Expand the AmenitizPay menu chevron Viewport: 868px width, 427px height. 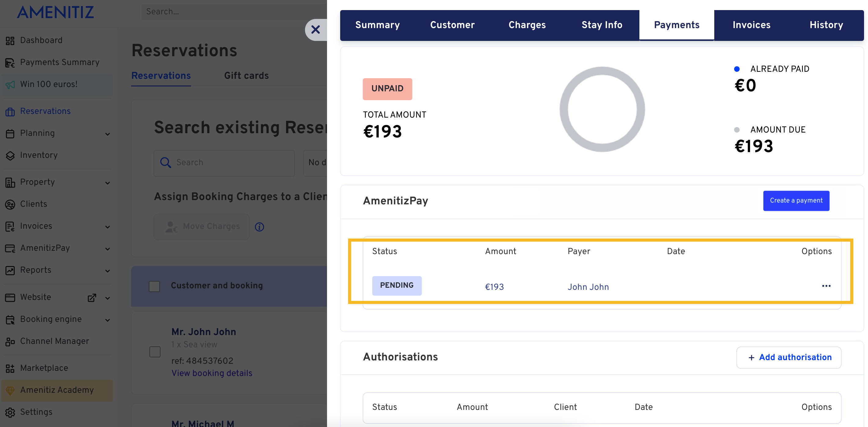[x=108, y=249]
